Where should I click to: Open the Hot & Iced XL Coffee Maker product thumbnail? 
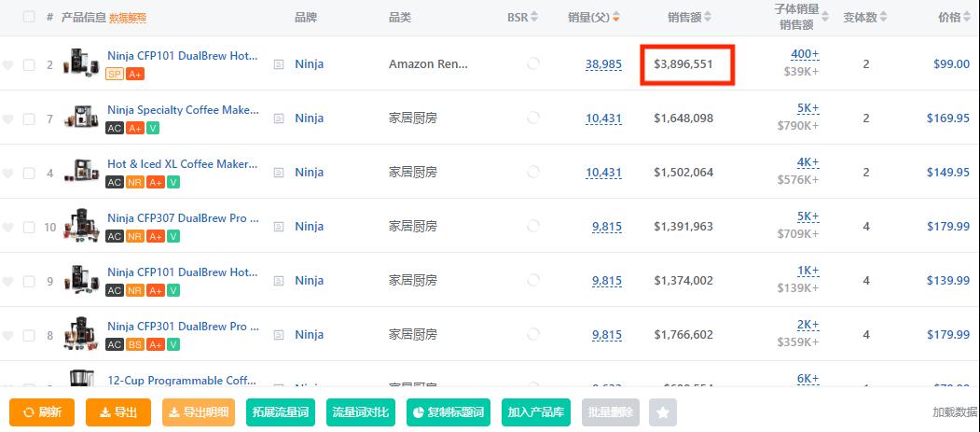(81, 172)
